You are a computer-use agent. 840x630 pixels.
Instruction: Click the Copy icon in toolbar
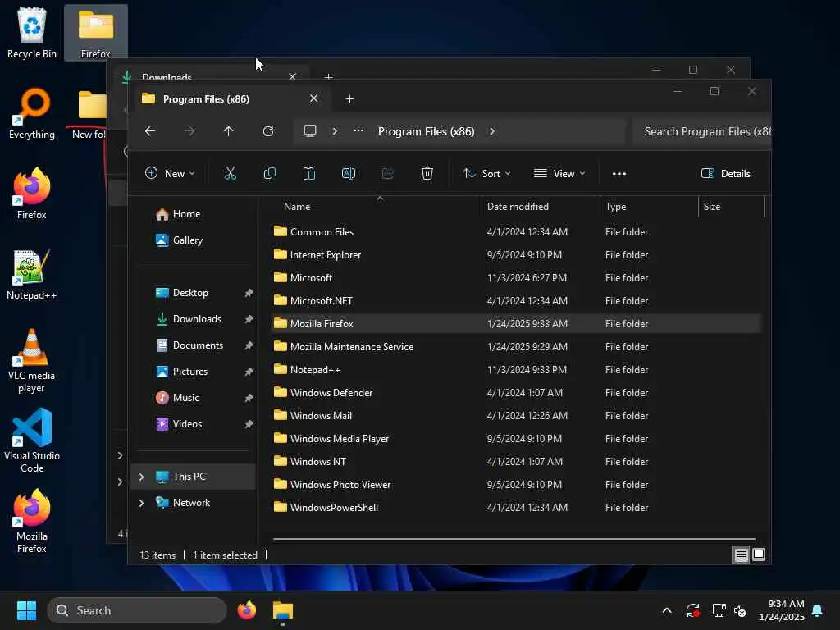pos(269,173)
